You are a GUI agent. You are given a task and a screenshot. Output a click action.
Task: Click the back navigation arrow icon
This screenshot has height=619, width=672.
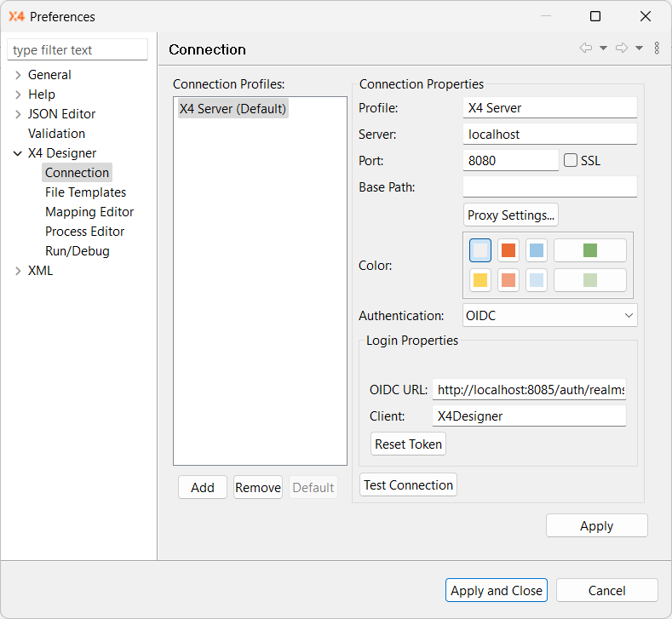coord(586,49)
